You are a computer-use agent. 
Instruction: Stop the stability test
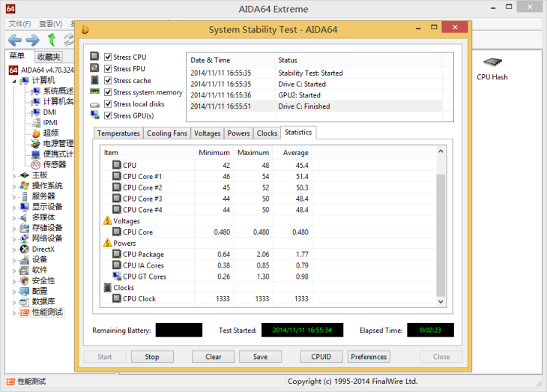(x=152, y=356)
